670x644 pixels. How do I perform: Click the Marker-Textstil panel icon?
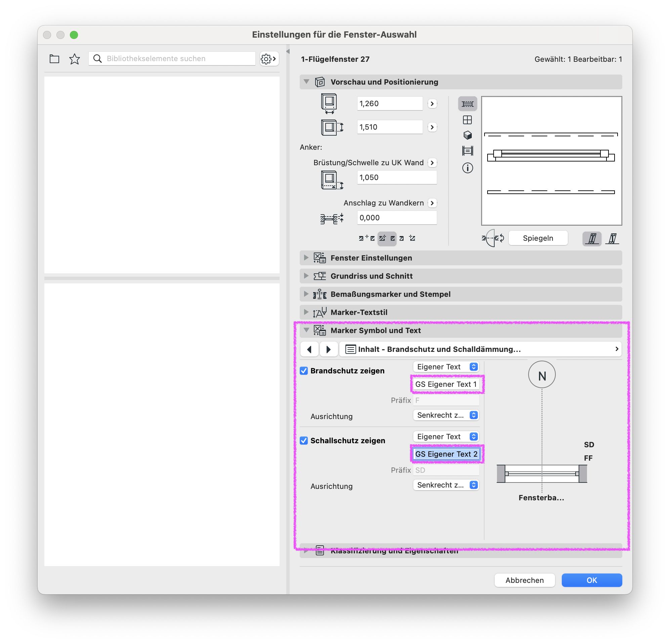[320, 312]
